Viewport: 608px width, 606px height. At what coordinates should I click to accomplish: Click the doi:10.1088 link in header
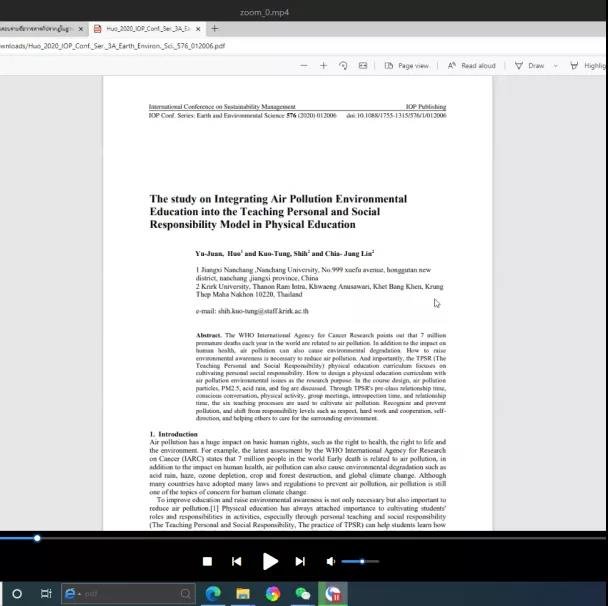(396, 116)
